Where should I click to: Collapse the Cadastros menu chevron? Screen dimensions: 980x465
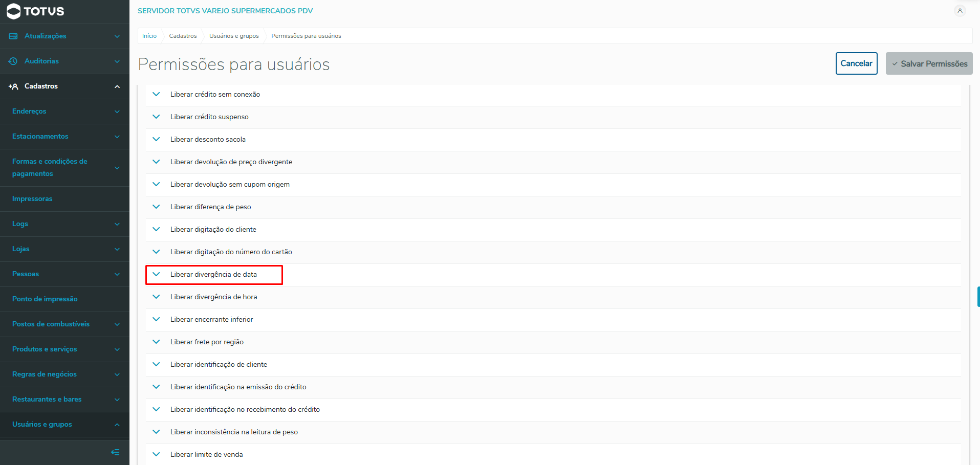(x=117, y=86)
